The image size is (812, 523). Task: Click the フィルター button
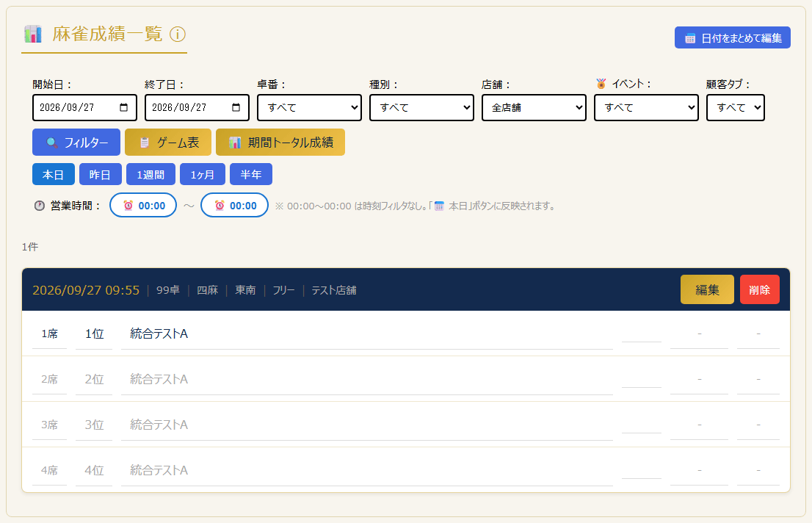click(x=76, y=142)
